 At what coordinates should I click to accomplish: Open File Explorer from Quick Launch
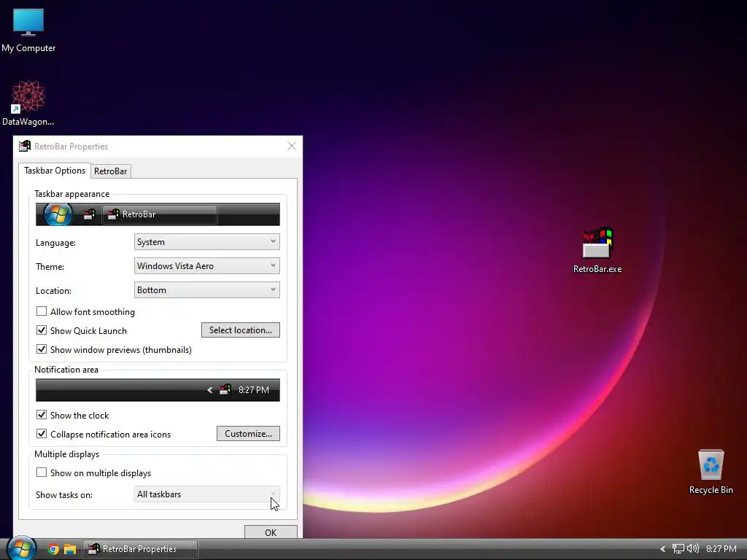click(70, 549)
